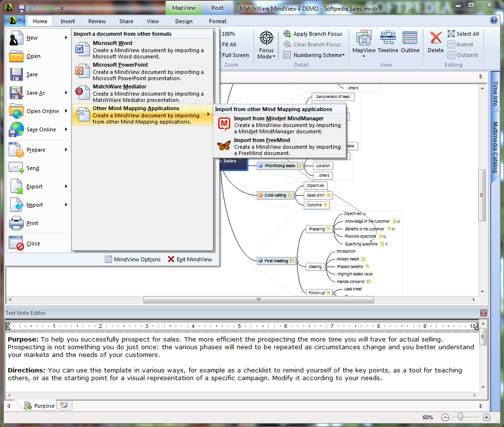The width and height of the screenshot is (504, 427).
Task: Click the quick access Save icon
Action: point(22,8)
